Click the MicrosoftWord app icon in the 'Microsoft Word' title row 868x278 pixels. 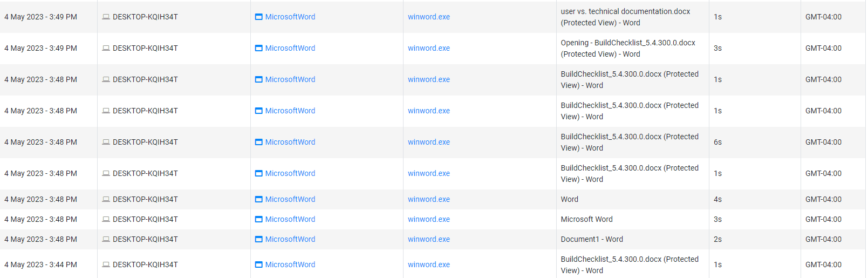coord(259,220)
